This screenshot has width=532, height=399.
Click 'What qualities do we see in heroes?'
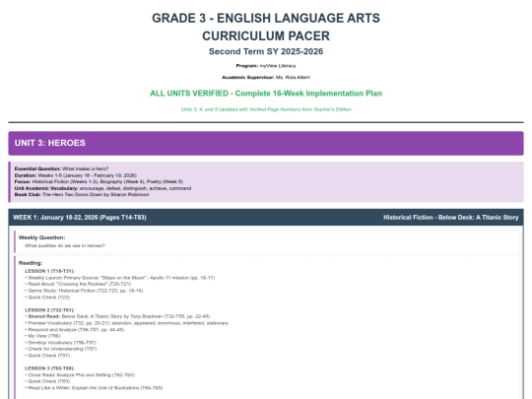[x=65, y=245]
